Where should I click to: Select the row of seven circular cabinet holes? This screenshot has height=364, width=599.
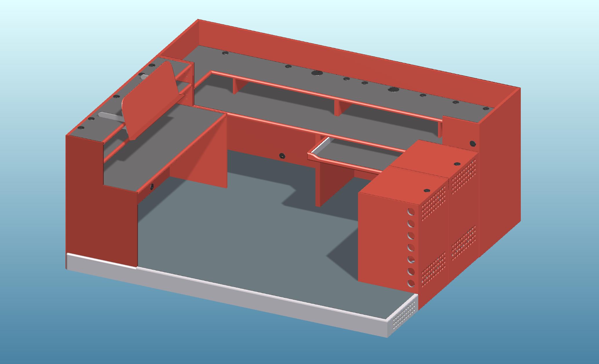tap(411, 247)
